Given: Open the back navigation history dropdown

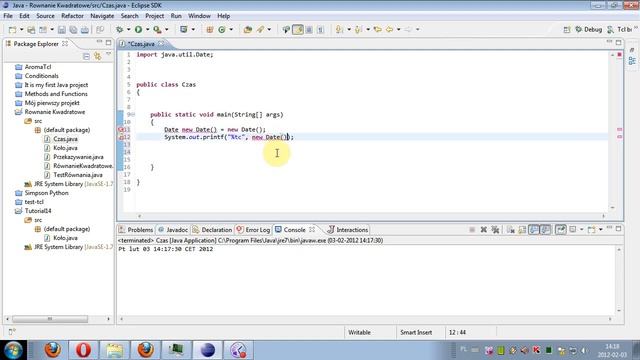Looking at the screenshot, I should (x=398, y=29).
